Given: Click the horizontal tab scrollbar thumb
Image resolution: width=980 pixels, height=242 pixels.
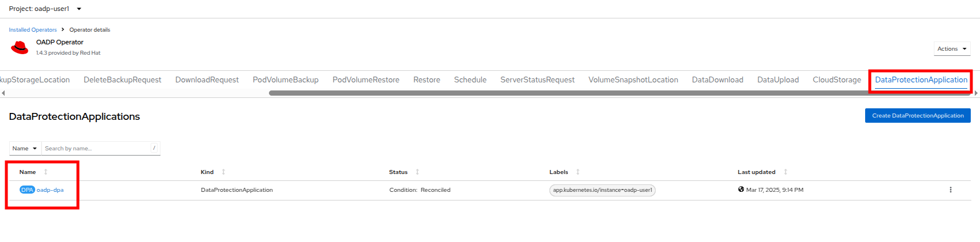Looking at the screenshot, I should [620, 93].
